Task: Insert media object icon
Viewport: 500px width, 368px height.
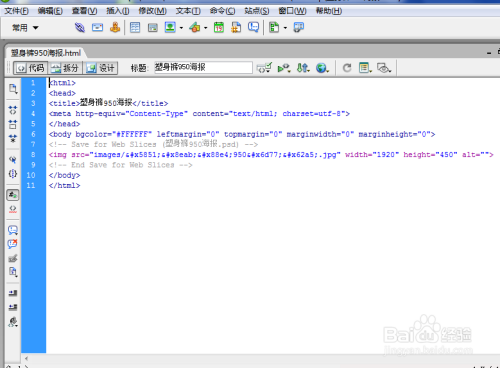Action: 195,27
